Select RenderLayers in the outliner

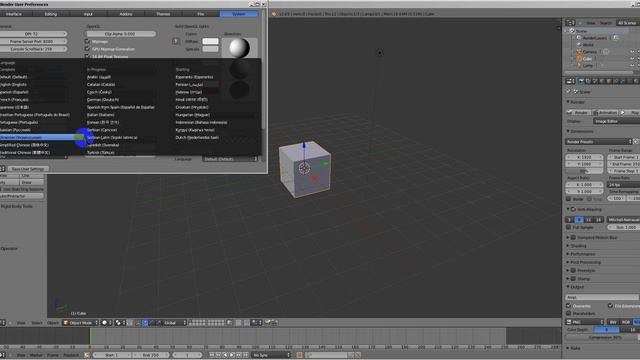[x=595, y=38]
